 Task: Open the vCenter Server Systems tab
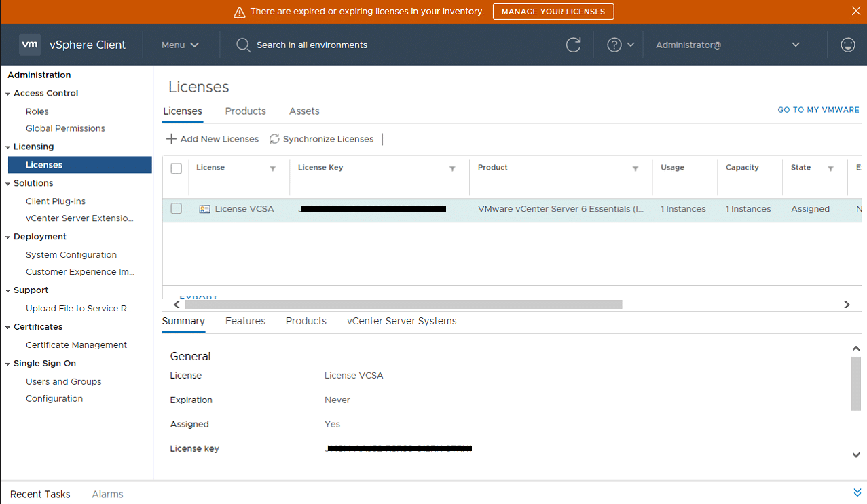(402, 321)
